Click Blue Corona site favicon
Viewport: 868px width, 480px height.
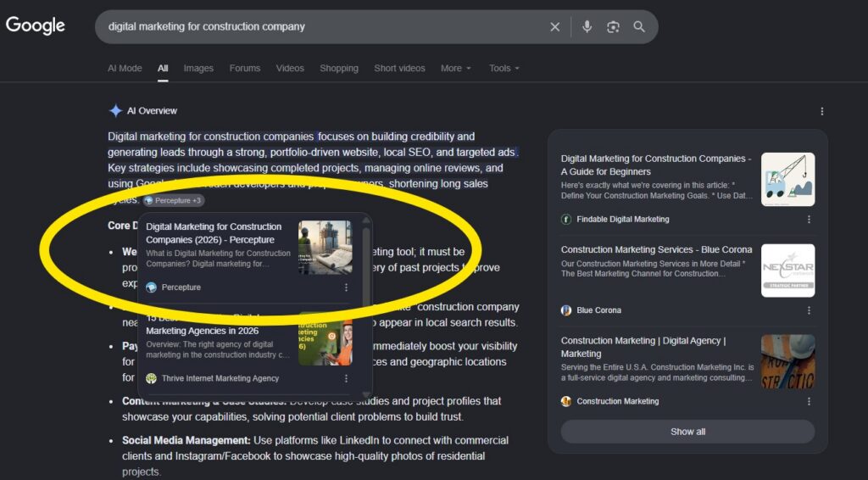click(x=565, y=310)
